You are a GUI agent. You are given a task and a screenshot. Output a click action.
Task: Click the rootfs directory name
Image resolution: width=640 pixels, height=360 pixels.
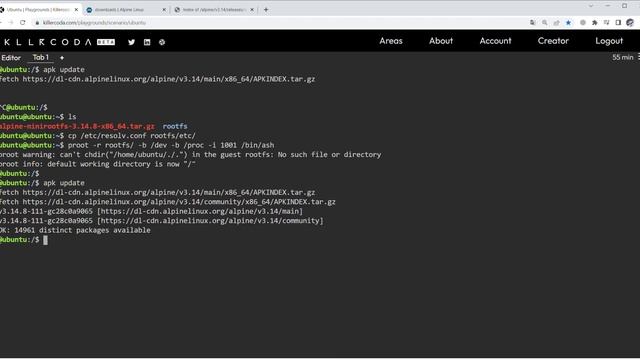click(175, 126)
